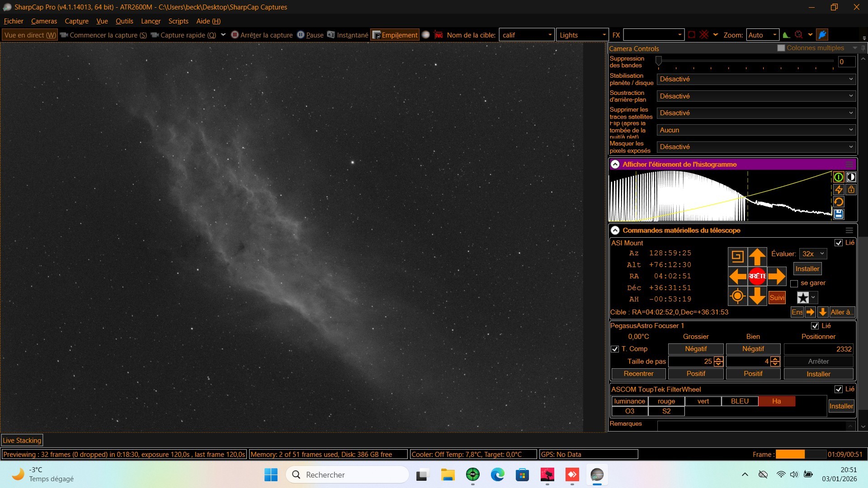Open File Explorer from the taskbar

coord(448,474)
